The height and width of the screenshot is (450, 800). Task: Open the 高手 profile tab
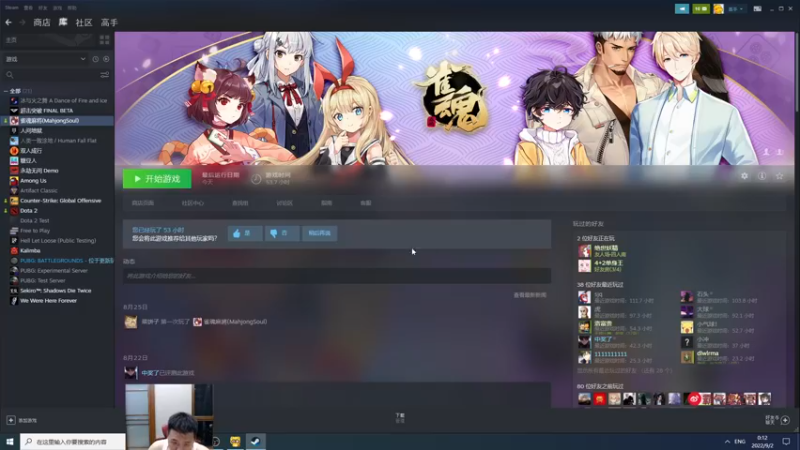tap(109, 22)
